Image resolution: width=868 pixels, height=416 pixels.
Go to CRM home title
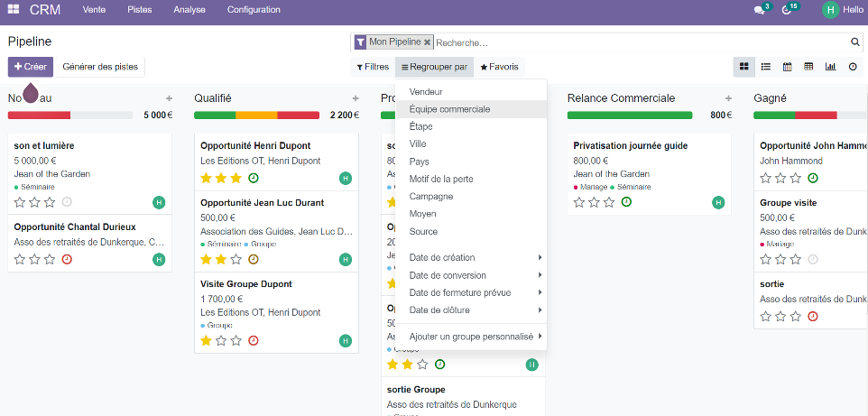pyautogui.click(x=45, y=10)
